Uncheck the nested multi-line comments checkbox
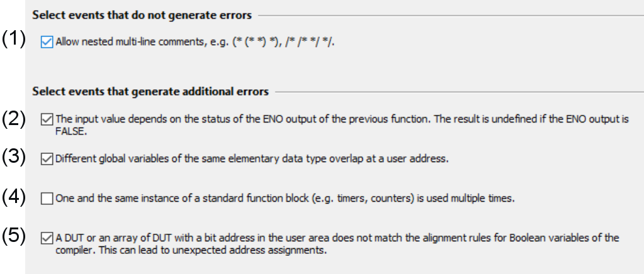Image resolution: width=644 pixels, height=274 pixels. coord(47,42)
